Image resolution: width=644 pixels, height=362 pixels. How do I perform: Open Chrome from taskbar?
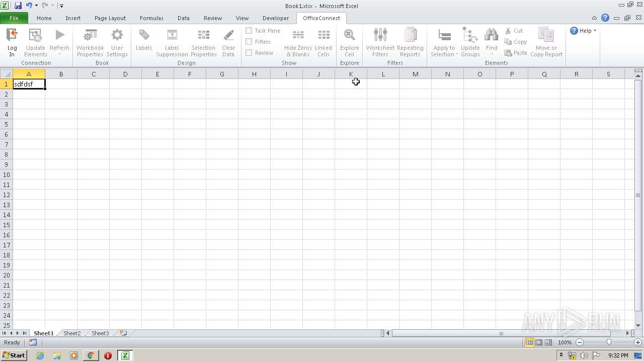91,355
